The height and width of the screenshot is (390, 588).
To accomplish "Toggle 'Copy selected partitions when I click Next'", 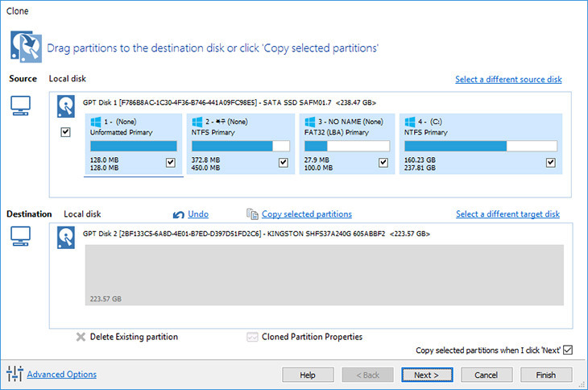I will tap(568, 350).
